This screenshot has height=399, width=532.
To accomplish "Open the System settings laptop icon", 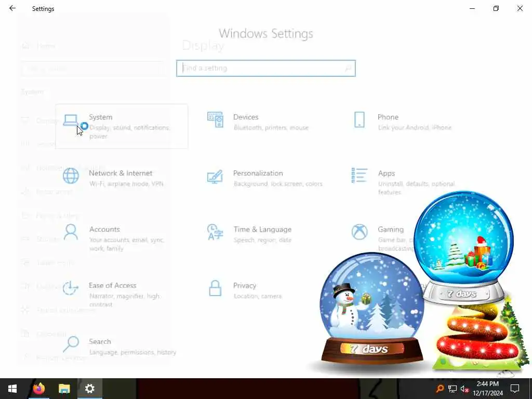I will coord(71,121).
